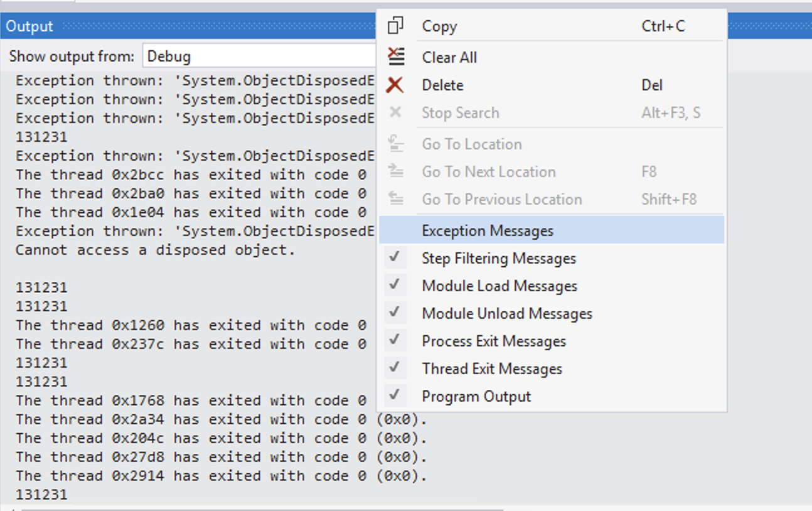The image size is (812, 511).
Task: Click the thread 0x1768 exited line
Action: click(191, 401)
